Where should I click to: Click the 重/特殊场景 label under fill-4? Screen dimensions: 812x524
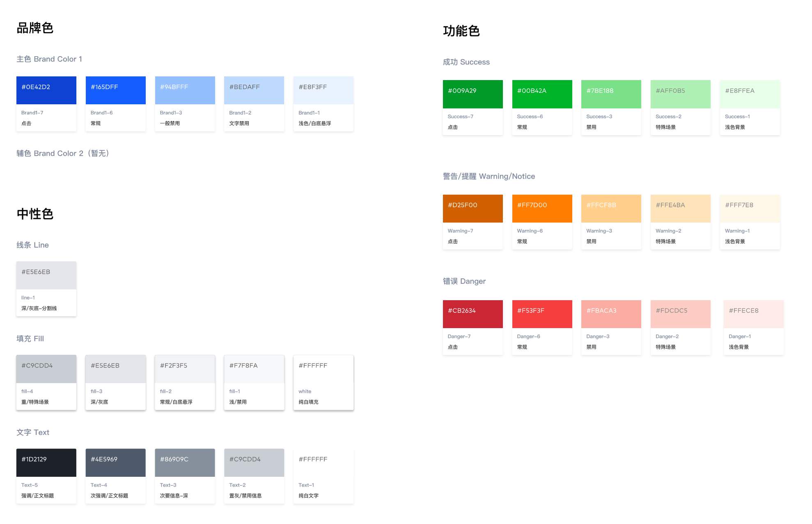tap(35, 402)
